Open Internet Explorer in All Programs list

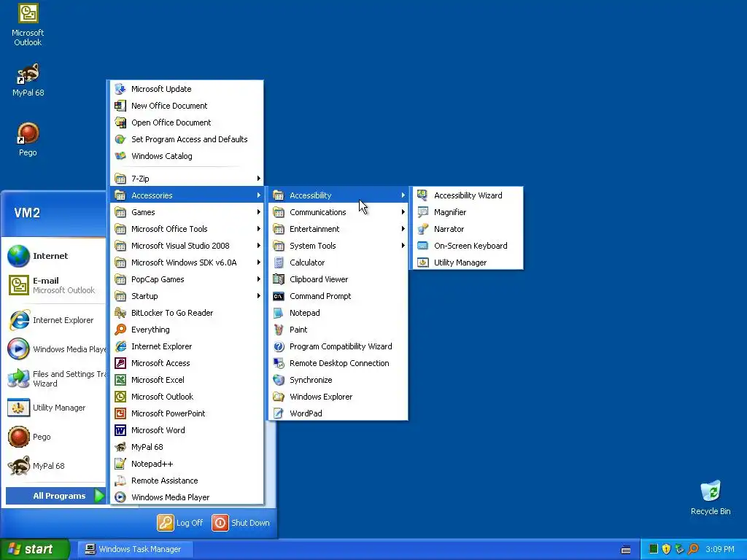tap(187, 346)
